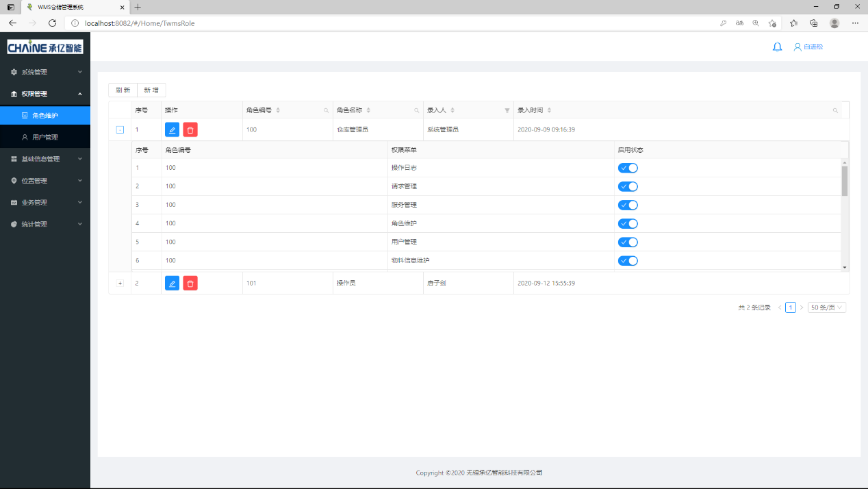Click the search icon in 角色编号 column header
Image resolution: width=868 pixels, height=489 pixels.
(326, 110)
